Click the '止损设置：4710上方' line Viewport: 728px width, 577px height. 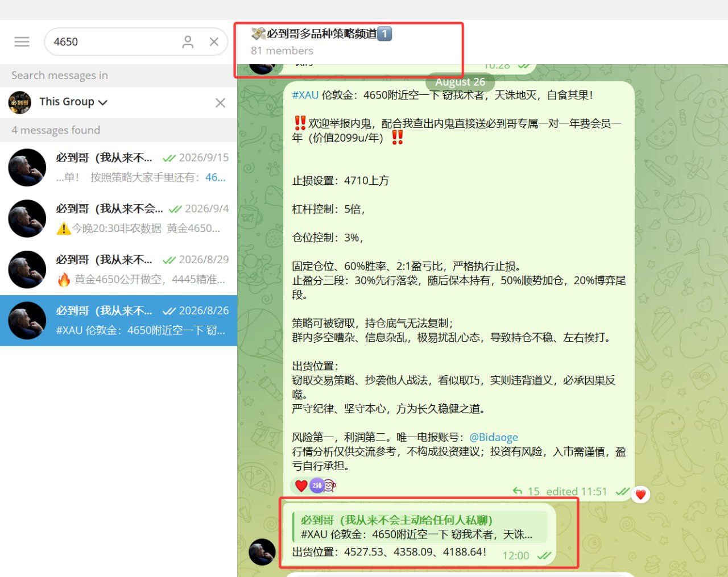click(341, 181)
